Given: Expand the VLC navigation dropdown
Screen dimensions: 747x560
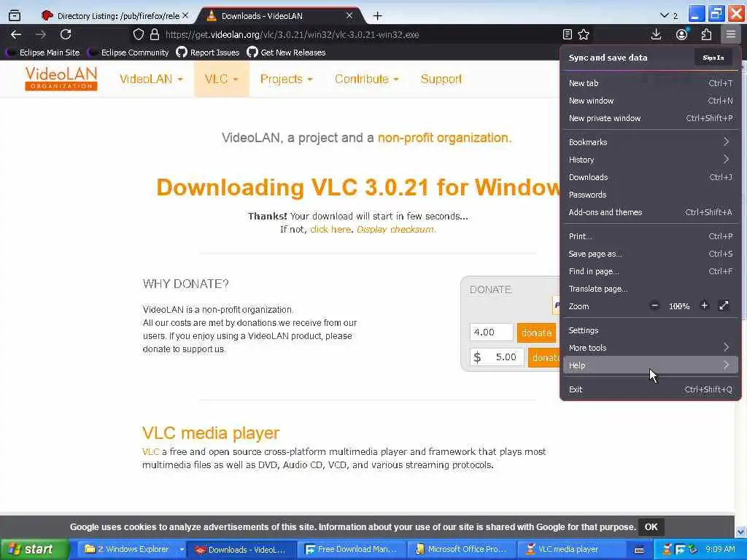Looking at the screenshot, I should (222, 79).
